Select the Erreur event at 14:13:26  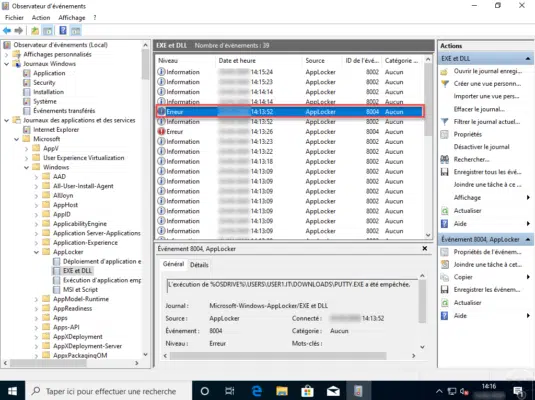290,131
